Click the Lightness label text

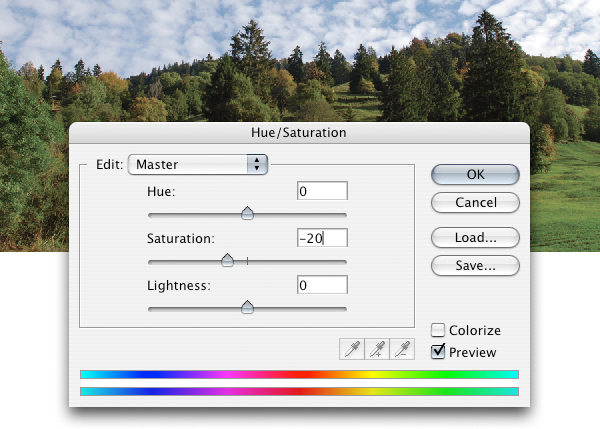tap(179, 285)
